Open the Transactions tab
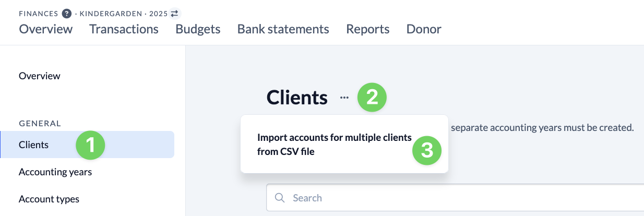Image resolution: width=644 pixels, height=216 pixels. [124, 29]
